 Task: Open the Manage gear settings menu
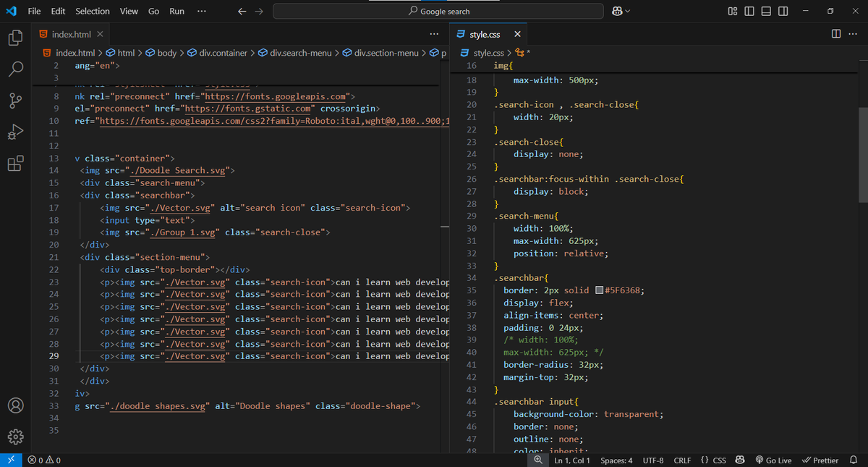pyautogui.click(x=16, y=437)
